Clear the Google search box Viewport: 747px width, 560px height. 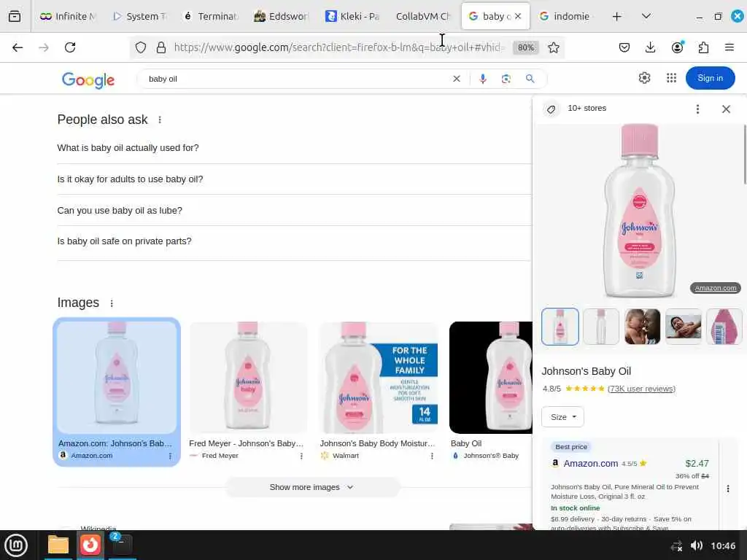[457, 79]
